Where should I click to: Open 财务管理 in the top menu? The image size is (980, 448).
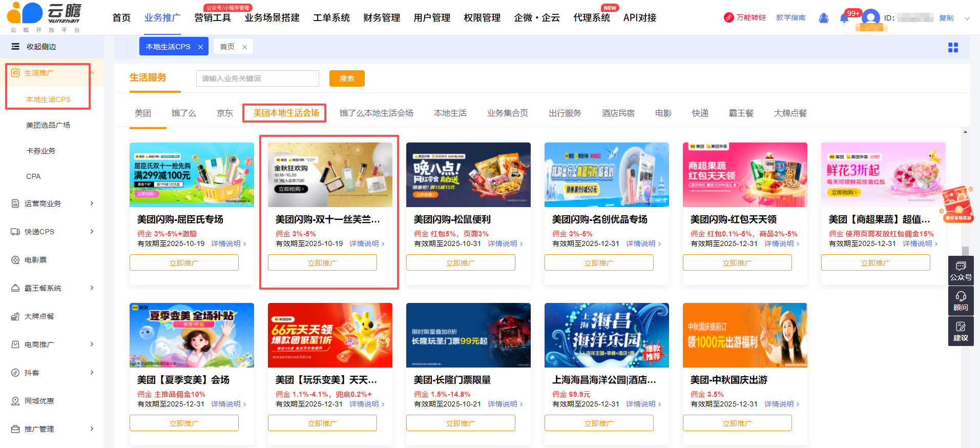point(381,18)
